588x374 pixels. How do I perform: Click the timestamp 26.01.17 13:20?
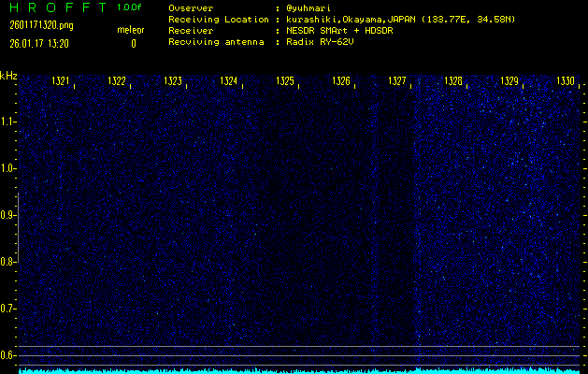pyautogui.click(x=39, y=44)
